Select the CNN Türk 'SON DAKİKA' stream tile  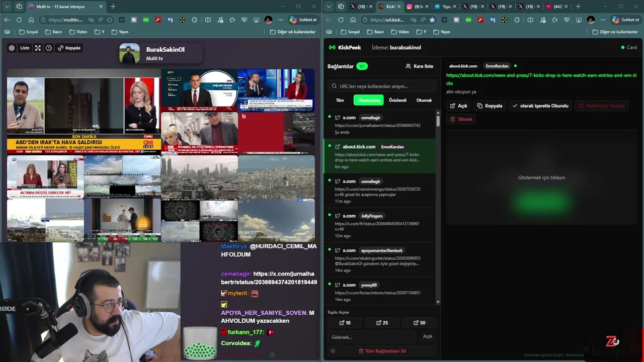pyautogui.click(x=84, y=116)
